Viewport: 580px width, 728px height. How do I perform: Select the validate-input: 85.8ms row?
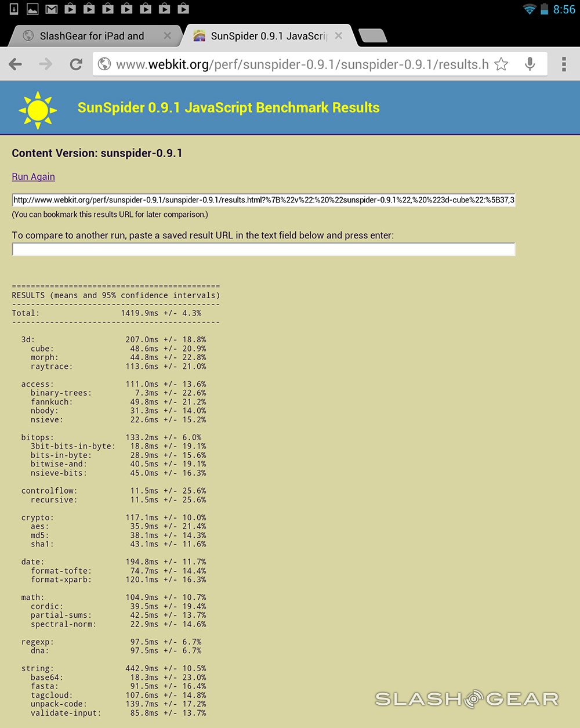tap(118, 713)
